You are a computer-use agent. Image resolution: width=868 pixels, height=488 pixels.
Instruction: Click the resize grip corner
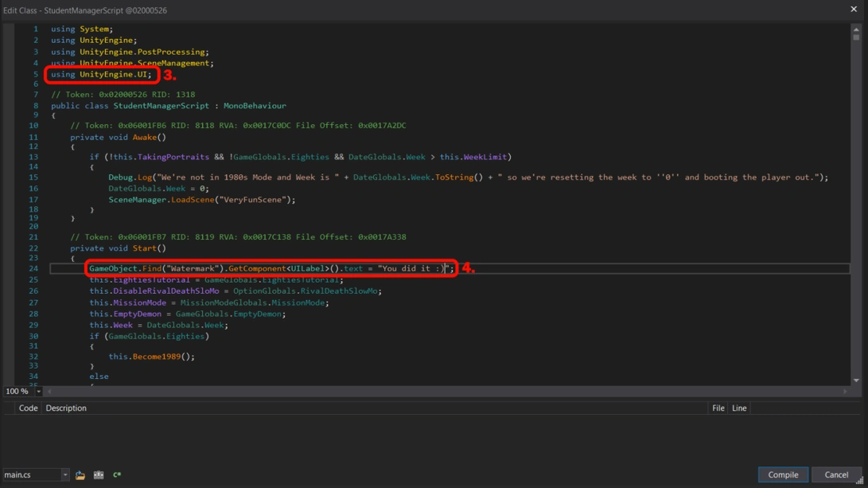tap(860, 481)
